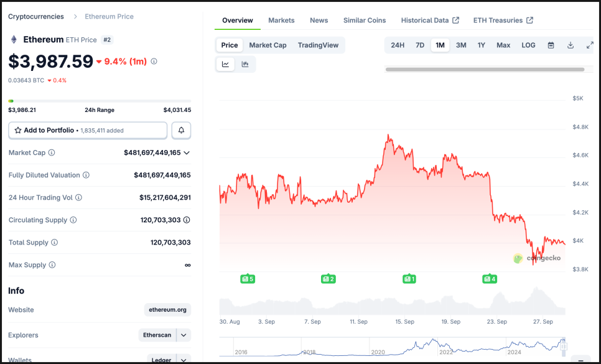Open the news marker with 5 stories

[x=248, y=279]
